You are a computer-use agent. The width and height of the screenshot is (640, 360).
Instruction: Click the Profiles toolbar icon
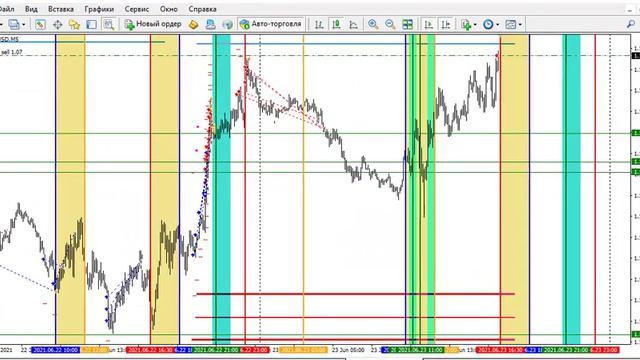point(14,24)
